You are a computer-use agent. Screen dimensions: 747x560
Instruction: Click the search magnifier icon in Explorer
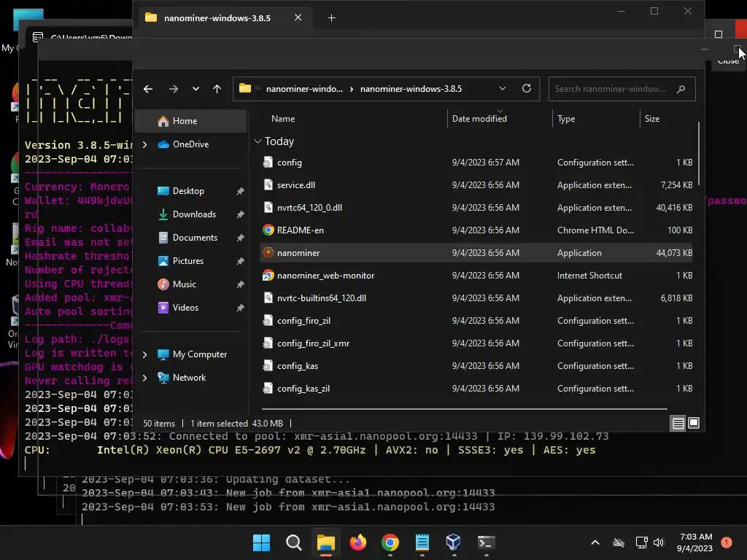point(681,89)
